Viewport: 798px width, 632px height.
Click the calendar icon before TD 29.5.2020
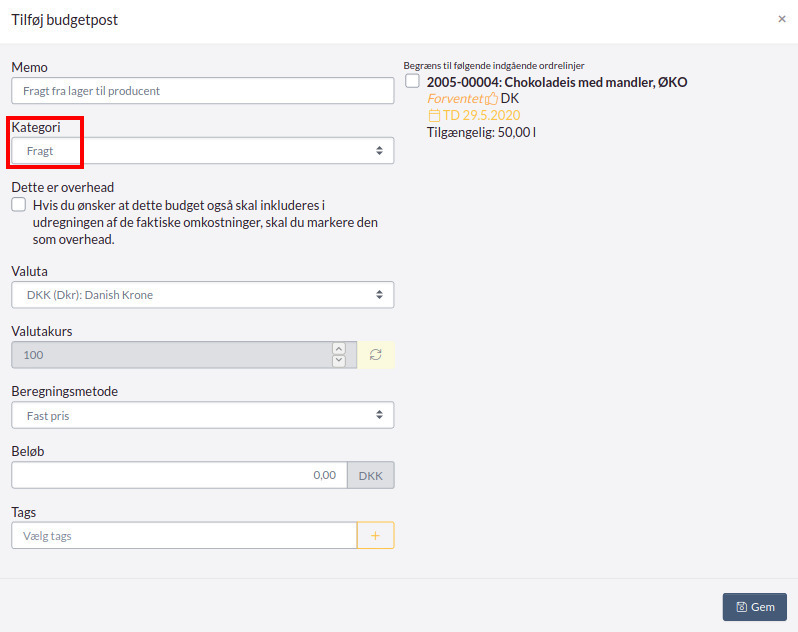click(434, 116)
